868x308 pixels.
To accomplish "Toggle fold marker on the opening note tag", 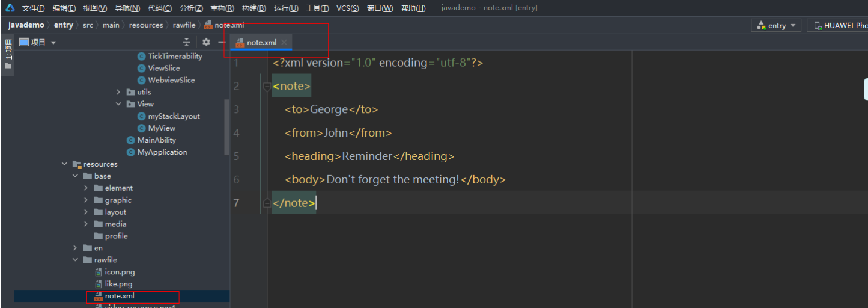I will click(x=267, y=87).
